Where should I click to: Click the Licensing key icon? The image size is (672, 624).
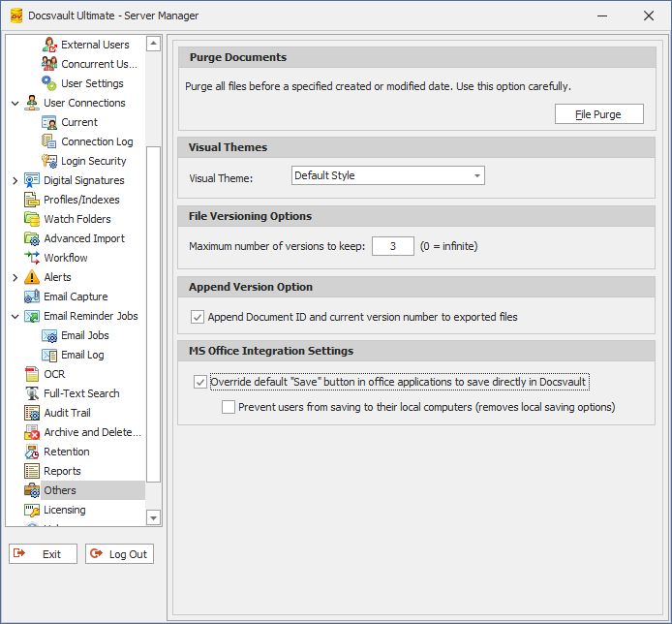tap(32, 510)
